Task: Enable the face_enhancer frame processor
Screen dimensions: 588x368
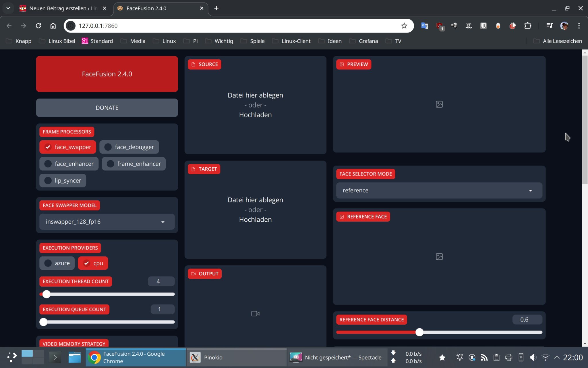Action: click(x=69, y=164)
